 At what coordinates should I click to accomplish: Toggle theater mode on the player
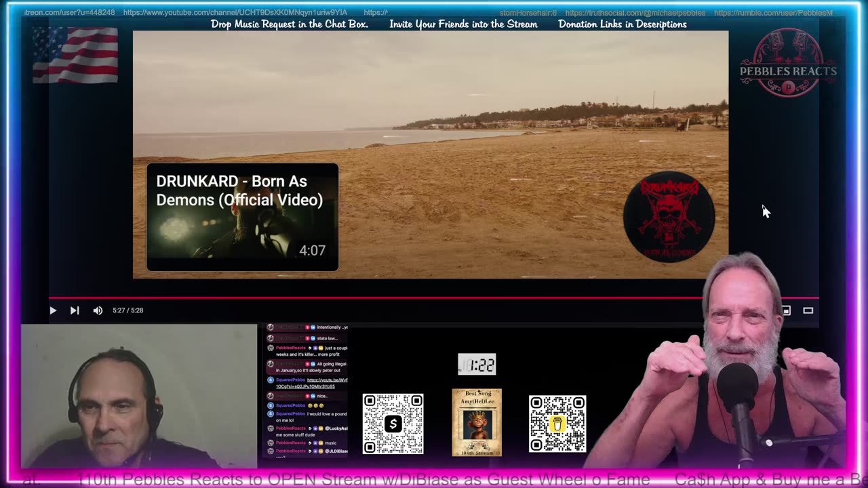(808, 310)
